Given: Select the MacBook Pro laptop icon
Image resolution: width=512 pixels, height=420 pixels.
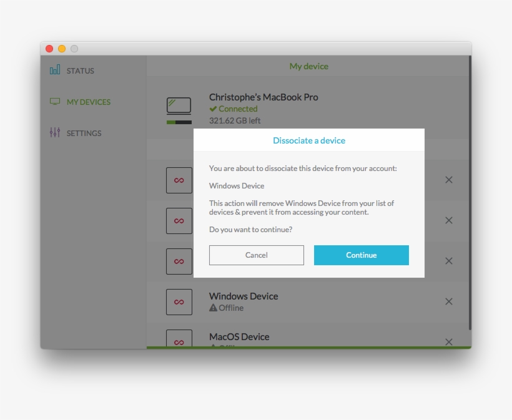Looking at the screenshot, I should tap(179, 105).
